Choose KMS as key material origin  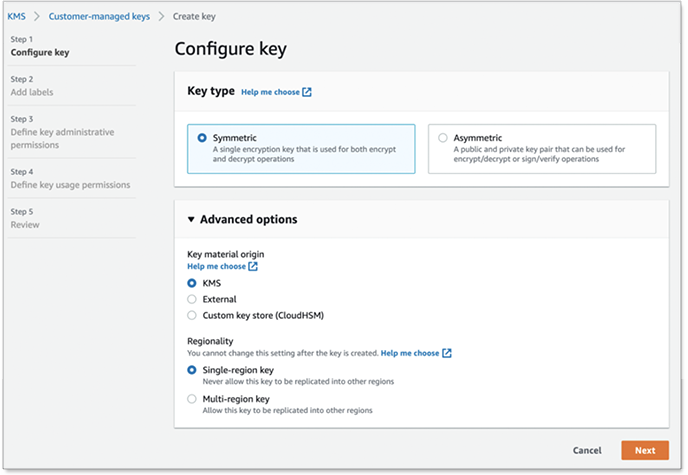tap(192, 283)
